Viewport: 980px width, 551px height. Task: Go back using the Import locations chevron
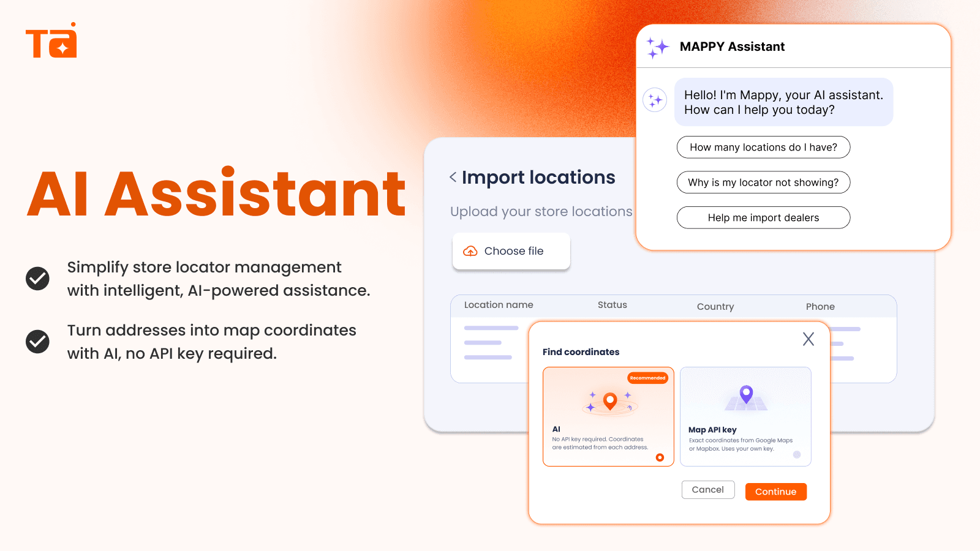(x=453, y=177)
